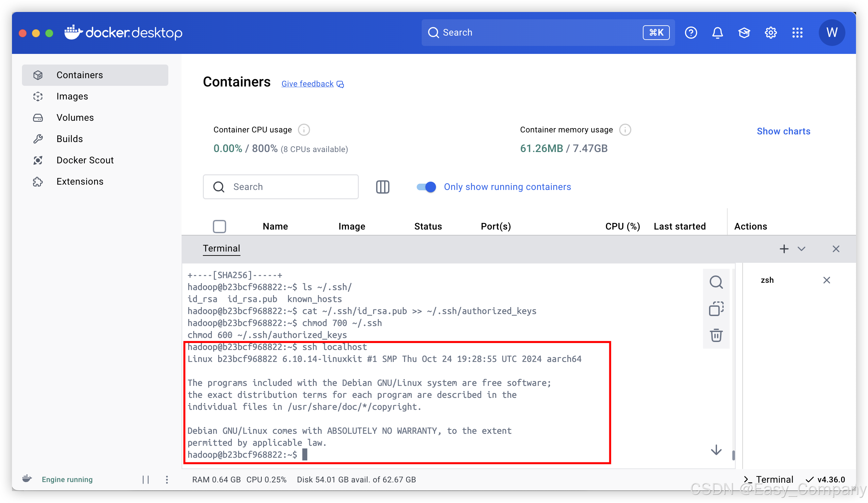Close the zsh terminal session
Screen dimensions: 868x503
(826, 280)
